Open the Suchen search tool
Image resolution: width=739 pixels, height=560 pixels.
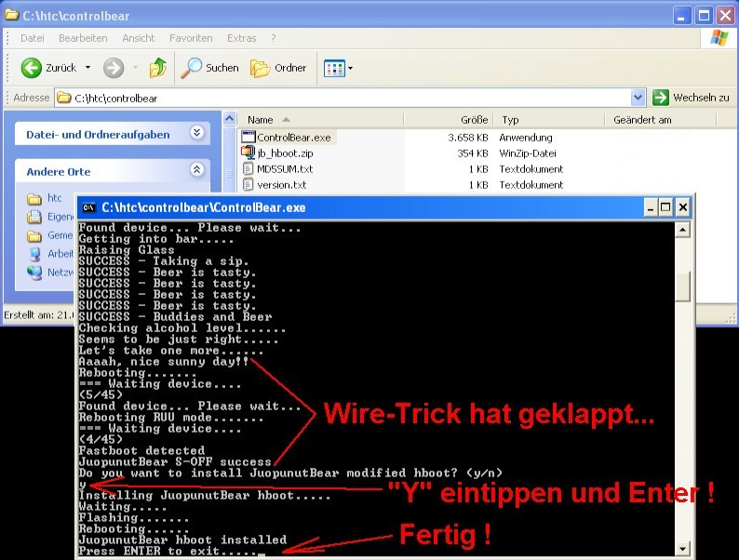click(x=210, y=67)
